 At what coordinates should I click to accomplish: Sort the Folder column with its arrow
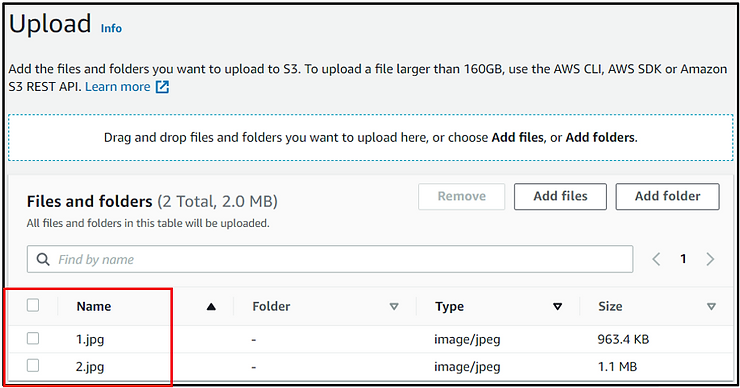(394, 307)
